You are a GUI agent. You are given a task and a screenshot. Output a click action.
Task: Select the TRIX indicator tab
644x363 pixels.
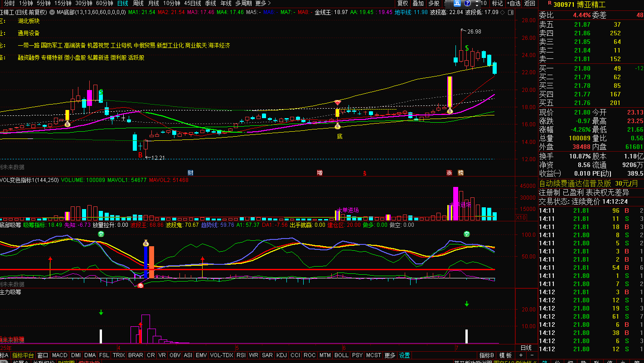tap(119, 355)
